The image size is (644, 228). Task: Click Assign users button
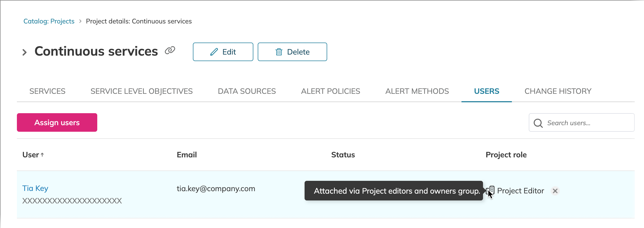coord(57,122)
